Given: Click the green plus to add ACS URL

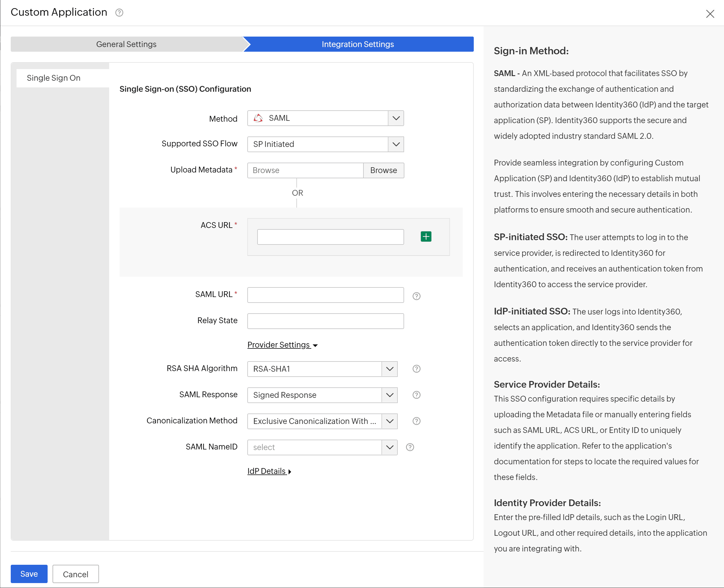Looking at the screenshot, I should [x=426, y=236].
